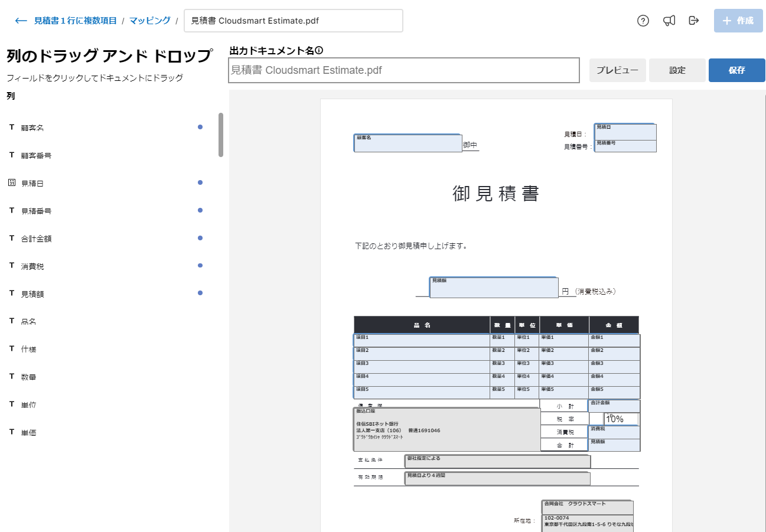The image size is (766, 532).
Task: Click the calendar icon of 見積日 column
Action: point(11,182)
